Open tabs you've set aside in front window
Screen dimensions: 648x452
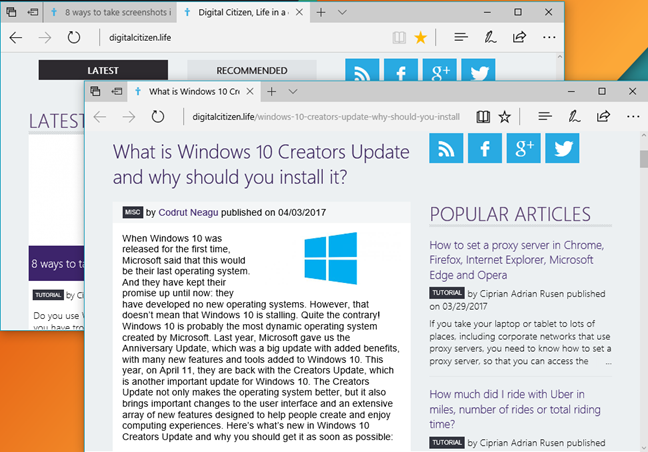click(95, 91)
